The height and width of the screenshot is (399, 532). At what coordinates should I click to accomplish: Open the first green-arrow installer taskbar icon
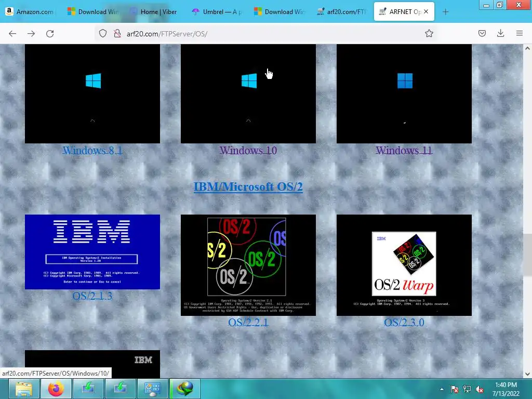click(x=88, y=389)
